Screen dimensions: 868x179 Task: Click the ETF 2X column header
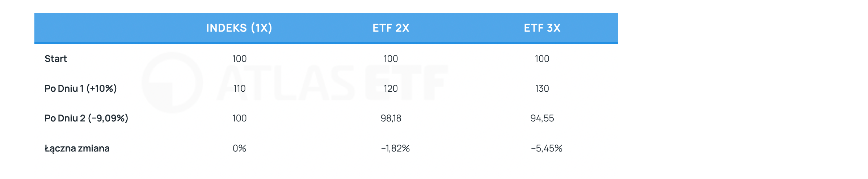[x=391, y=28]
